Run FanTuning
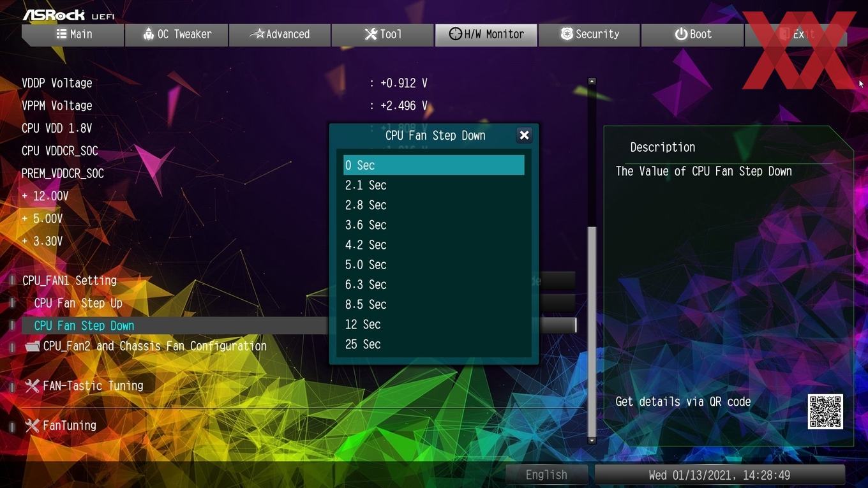 (x=69, y=425)
